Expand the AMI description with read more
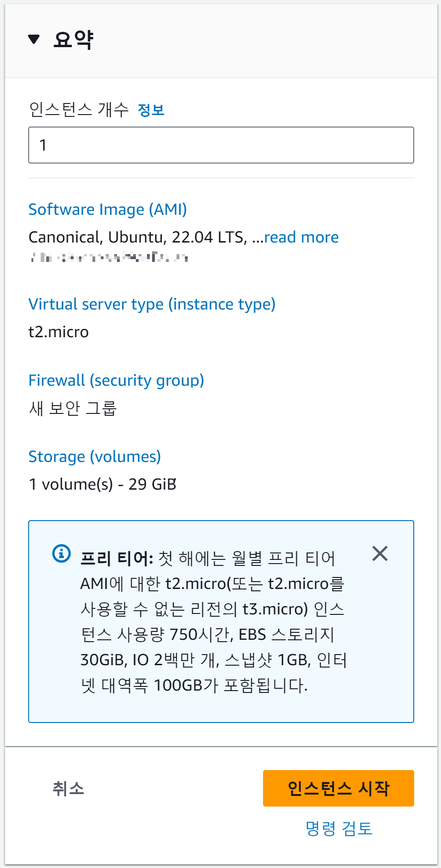 pos(301,237)
